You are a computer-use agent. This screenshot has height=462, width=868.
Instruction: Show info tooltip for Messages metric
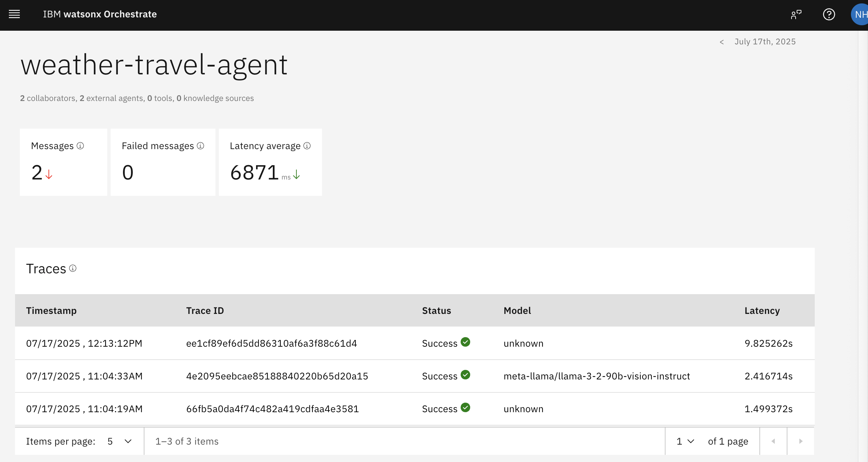80,146
